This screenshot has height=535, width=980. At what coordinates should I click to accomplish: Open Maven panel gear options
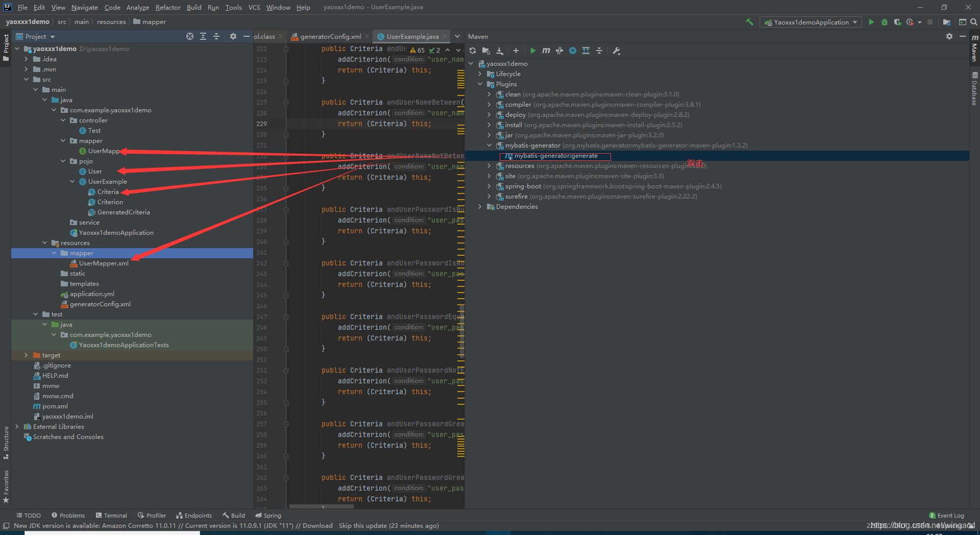949,36
